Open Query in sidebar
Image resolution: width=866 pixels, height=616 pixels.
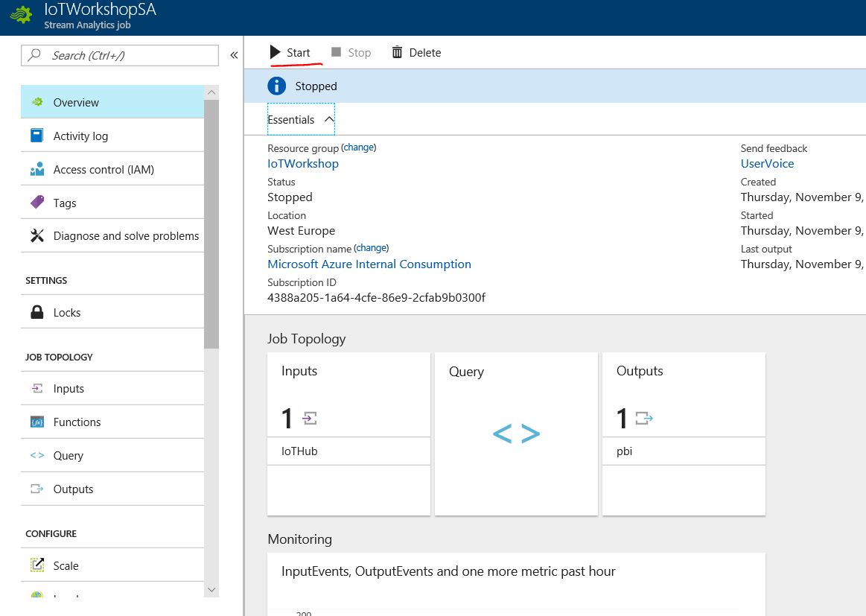click(112, 455)
